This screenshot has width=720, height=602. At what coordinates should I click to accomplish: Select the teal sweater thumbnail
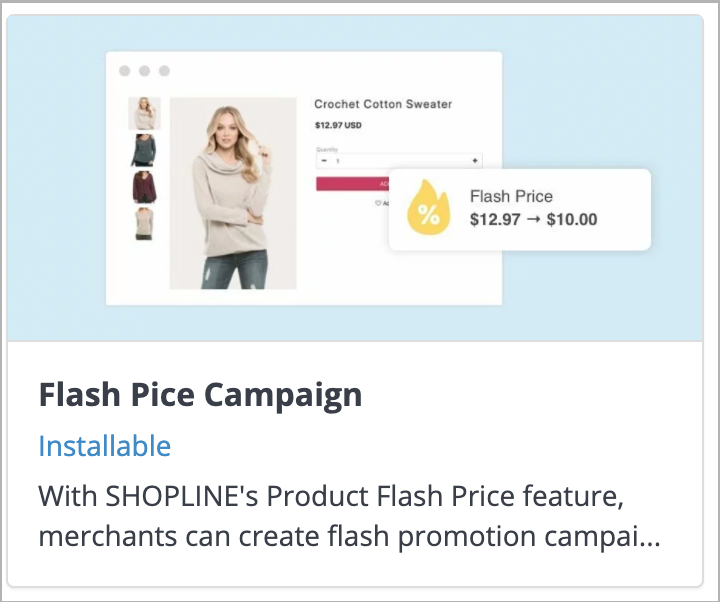[144, 150]
